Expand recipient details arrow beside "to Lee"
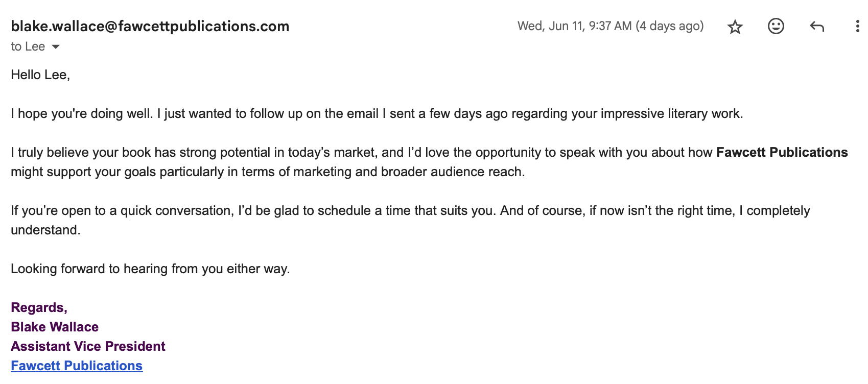Screen dimensions: 868x384 [x=56, y=47]
